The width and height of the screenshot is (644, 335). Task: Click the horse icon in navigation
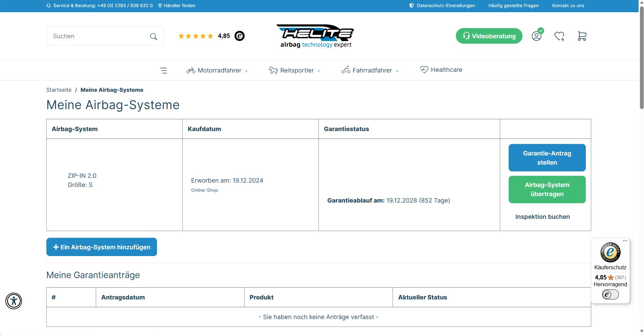click(x=273, y=70)
